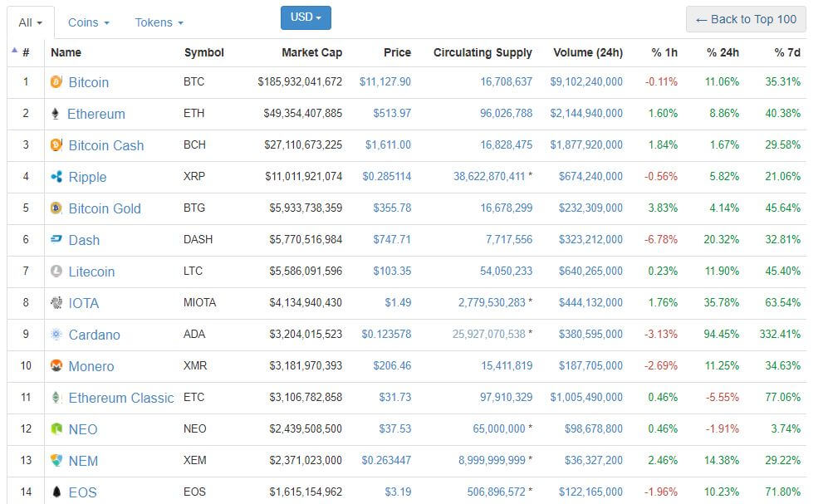Image resolution: width=828 pixels, height=504 pixels.
Task: Click the Litecoin logo icon
Action: click(56, 272)
